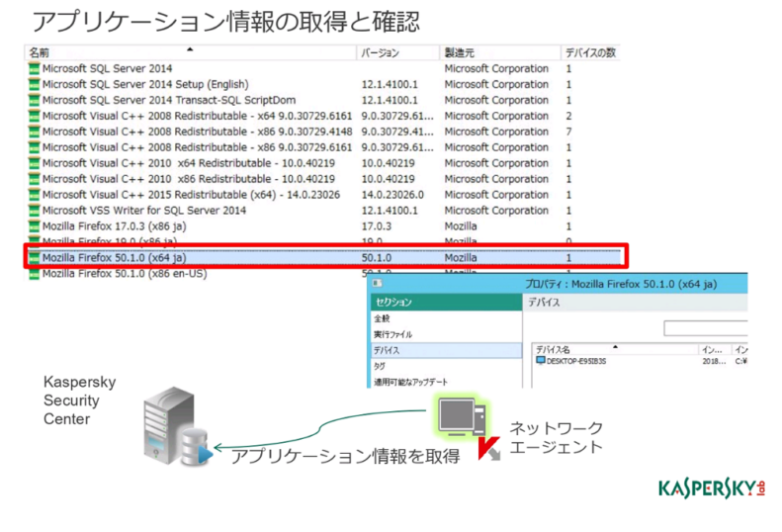Click icon of Visual C++ 2010 x64 Redistributable
Image resolution: width=782 pixels, height=532 pixels.
34,163
